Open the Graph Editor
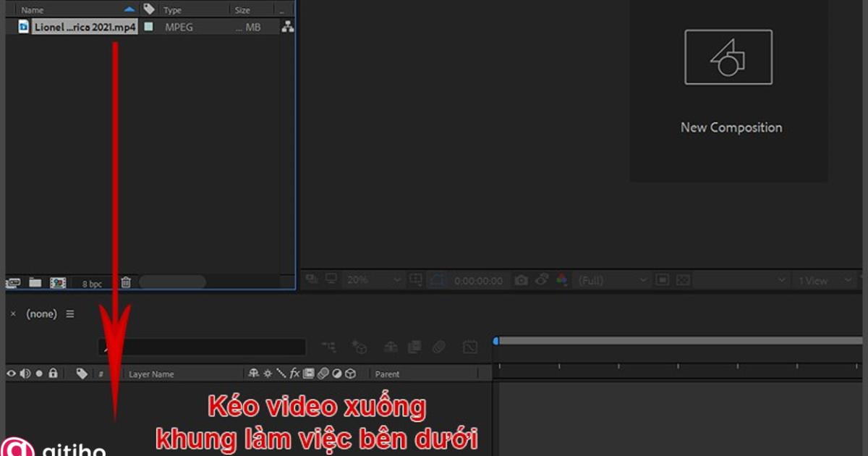Image resolution: width=868 pixels, height=456 pixels. [470, 347]
